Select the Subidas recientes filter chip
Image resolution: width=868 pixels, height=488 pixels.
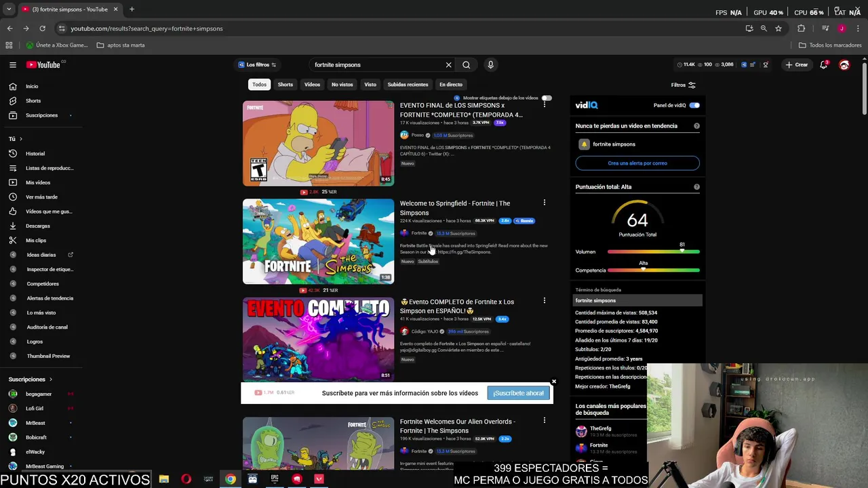point(408,85)
